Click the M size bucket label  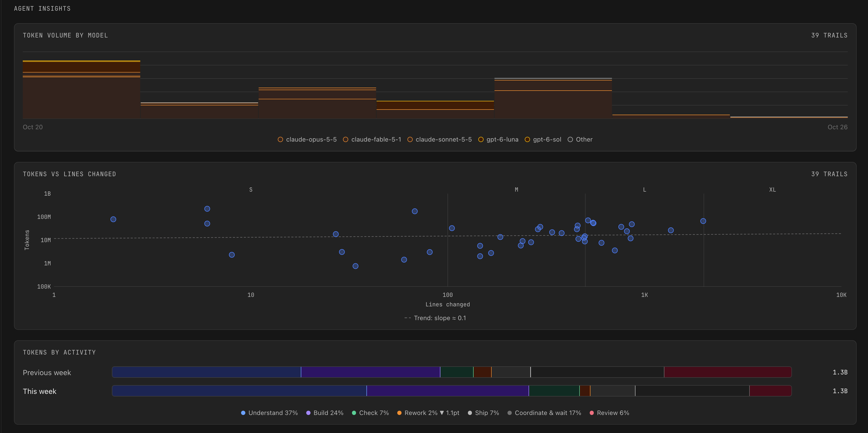point(516,189)
